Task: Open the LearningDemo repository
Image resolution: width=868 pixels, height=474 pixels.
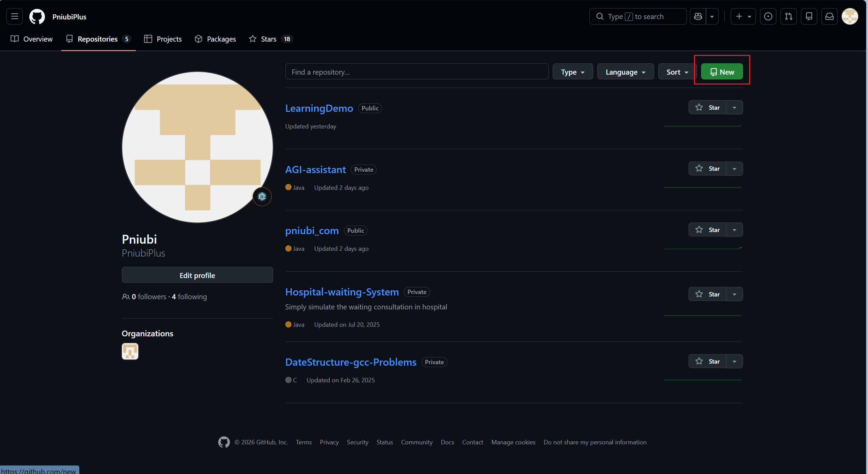Action: 319,108
